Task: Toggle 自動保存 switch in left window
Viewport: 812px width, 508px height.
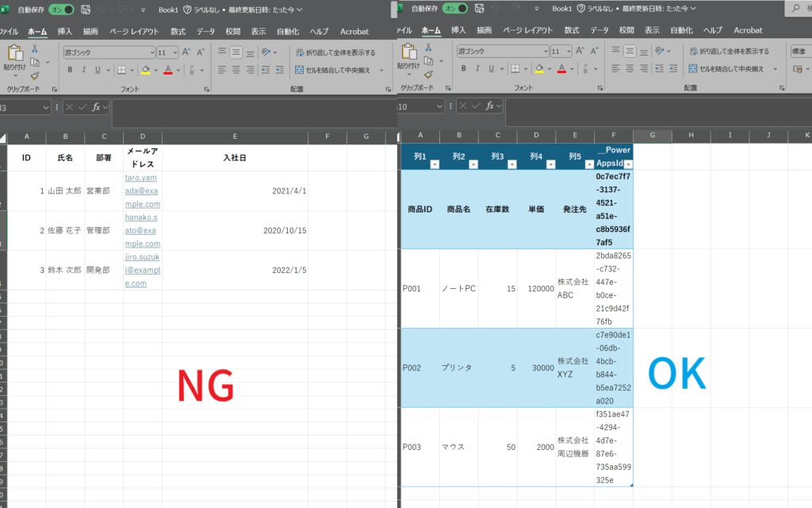Action: click(61, 9)
